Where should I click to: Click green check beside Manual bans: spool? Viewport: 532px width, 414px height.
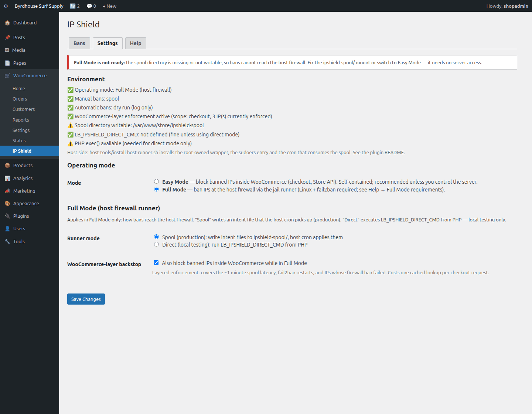tap(70, 99)
